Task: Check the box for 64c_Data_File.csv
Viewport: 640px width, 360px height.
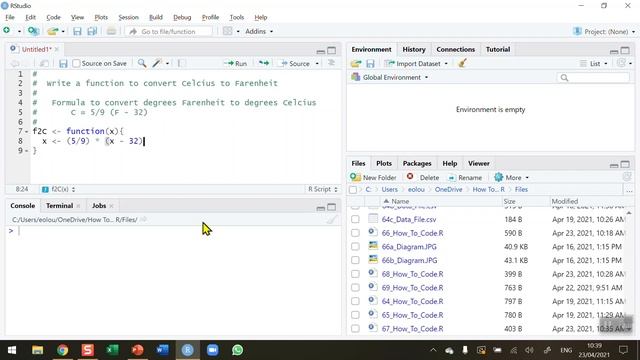Action: coord(356,219)
